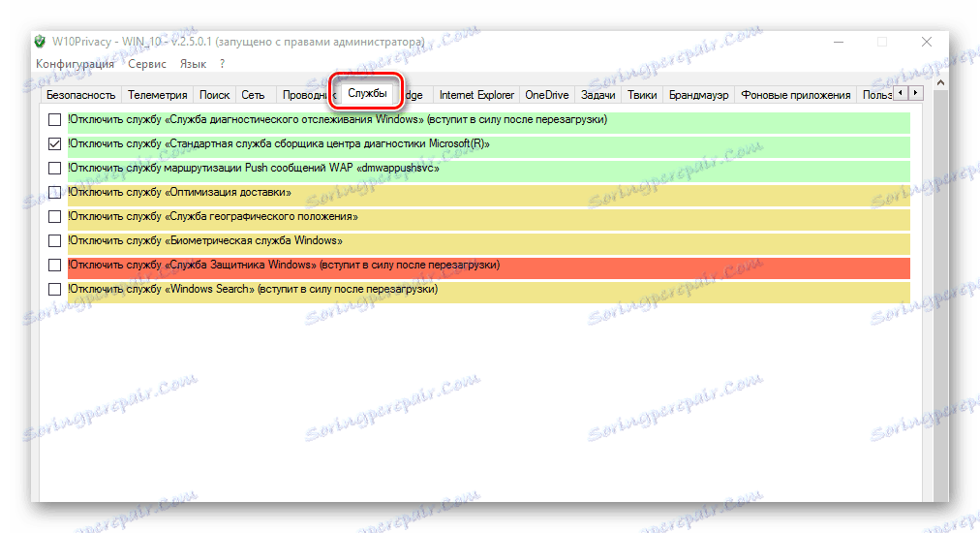Open the ? help menu
Viewport: 980px width, 533px height.
click(x=222, y=64)
